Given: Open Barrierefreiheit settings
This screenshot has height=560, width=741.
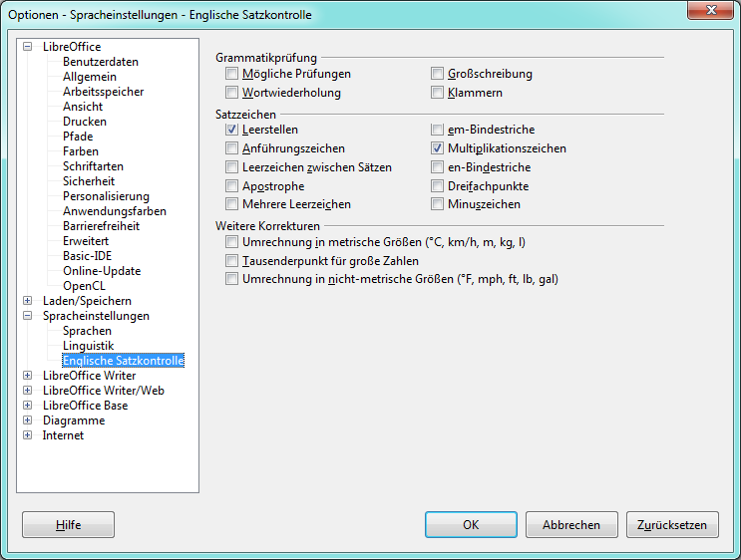Looking at the screenshot, I should tap(101, 226).
